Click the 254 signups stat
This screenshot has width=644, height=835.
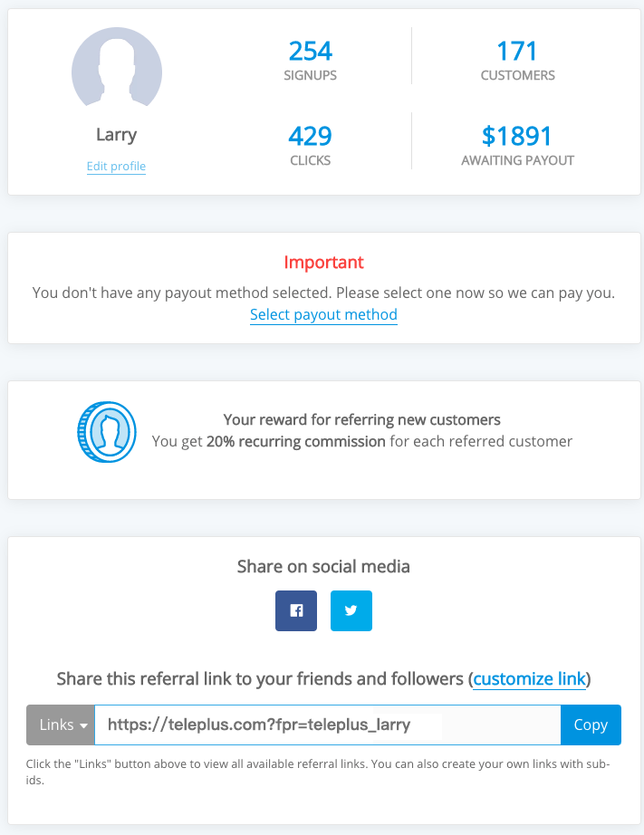click(311, 60)
